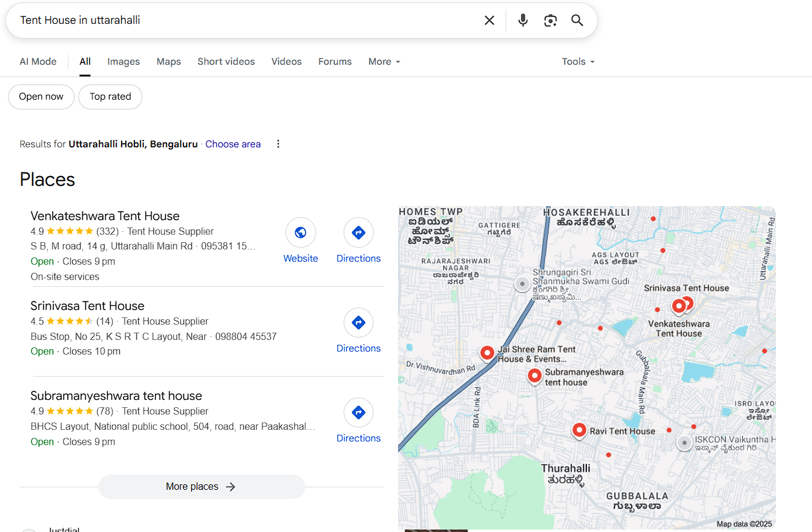
Task: Toggle the Top rated filter
Action: click(110, 97)
